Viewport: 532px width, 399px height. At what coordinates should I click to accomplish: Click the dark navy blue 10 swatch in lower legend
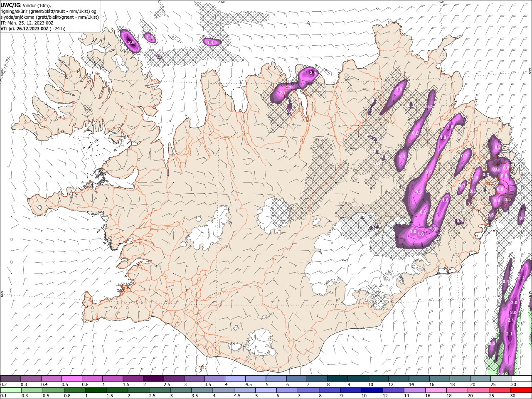371,390
